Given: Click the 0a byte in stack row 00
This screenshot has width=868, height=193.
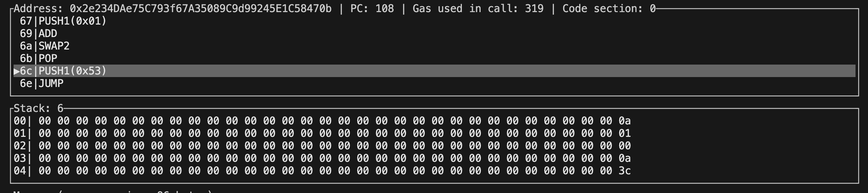Looking at the screenshot, I should click(624, 121).
